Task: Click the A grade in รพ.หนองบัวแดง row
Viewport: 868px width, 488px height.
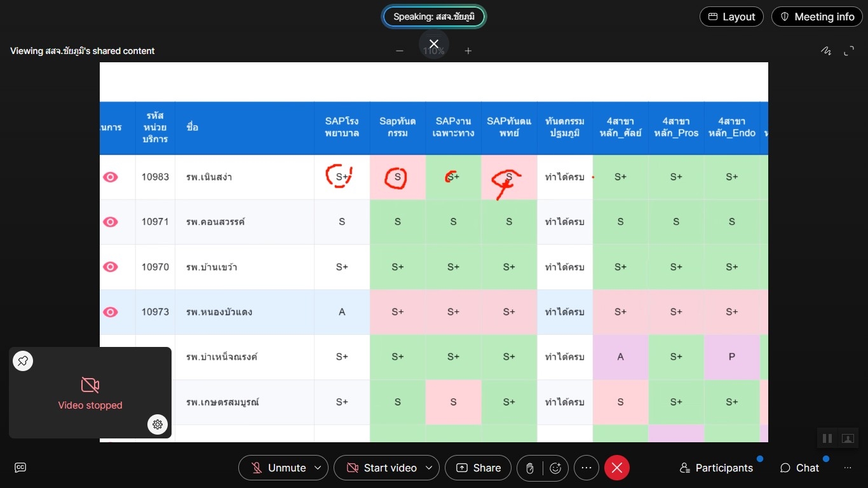Action: (x=342, y=312)
